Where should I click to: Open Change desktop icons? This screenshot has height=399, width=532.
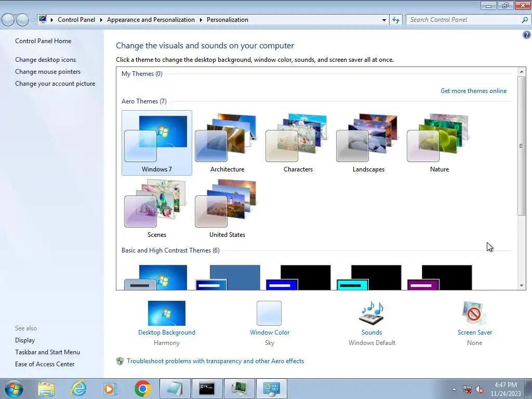click(46, 60)
